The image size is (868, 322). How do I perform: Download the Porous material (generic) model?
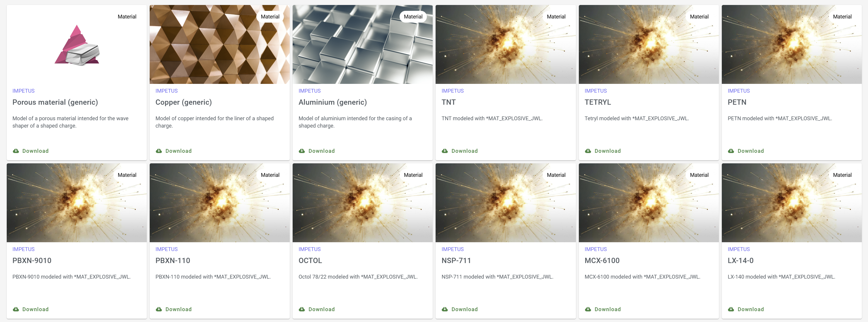coord(31,151)
